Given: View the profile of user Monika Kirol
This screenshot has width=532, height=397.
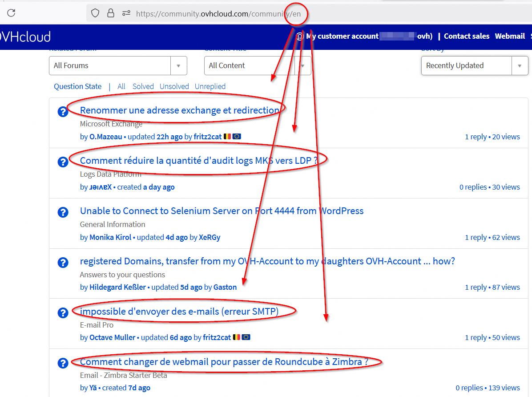Looking at the screenshot, I should coord(110,237).
